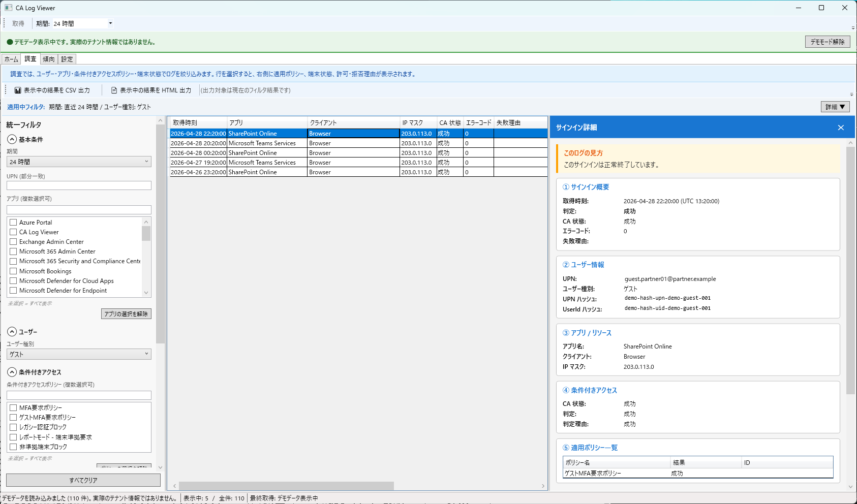Open the ユーザー種別 dropdown showing ゲスト
Image resolution: width=857 pixels, height=504 pixels.
pyautogui.click(x=79, y=354)
